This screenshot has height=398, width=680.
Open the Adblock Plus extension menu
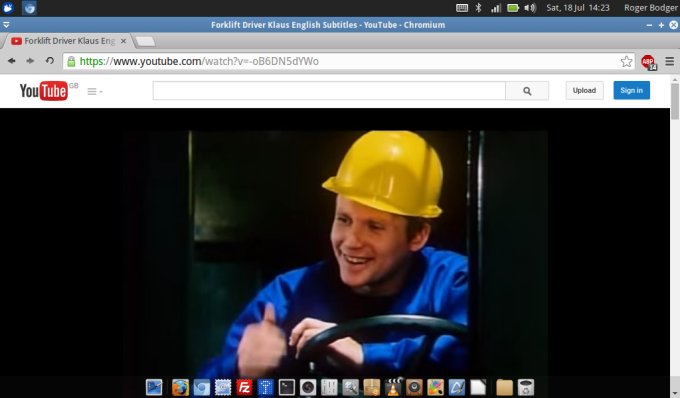[649, 62]
